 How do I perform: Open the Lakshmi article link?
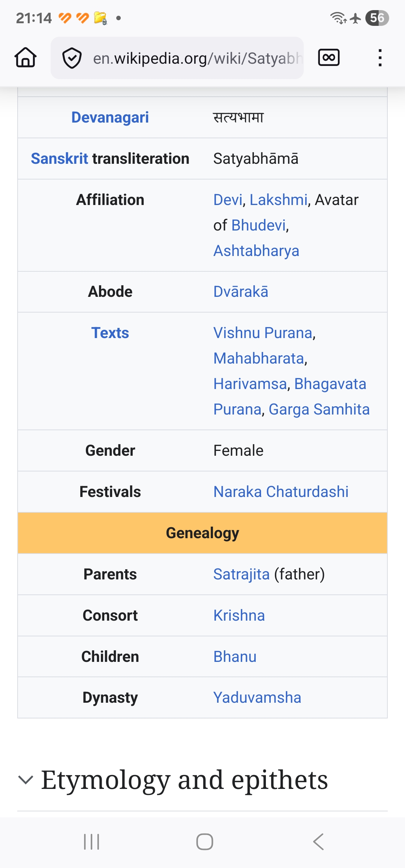click(278, 200)
